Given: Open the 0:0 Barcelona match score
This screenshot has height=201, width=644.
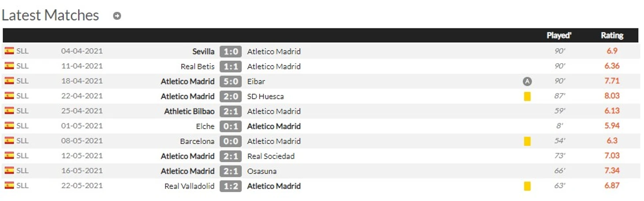Looking at the screenshot, I should click(231, 141).
